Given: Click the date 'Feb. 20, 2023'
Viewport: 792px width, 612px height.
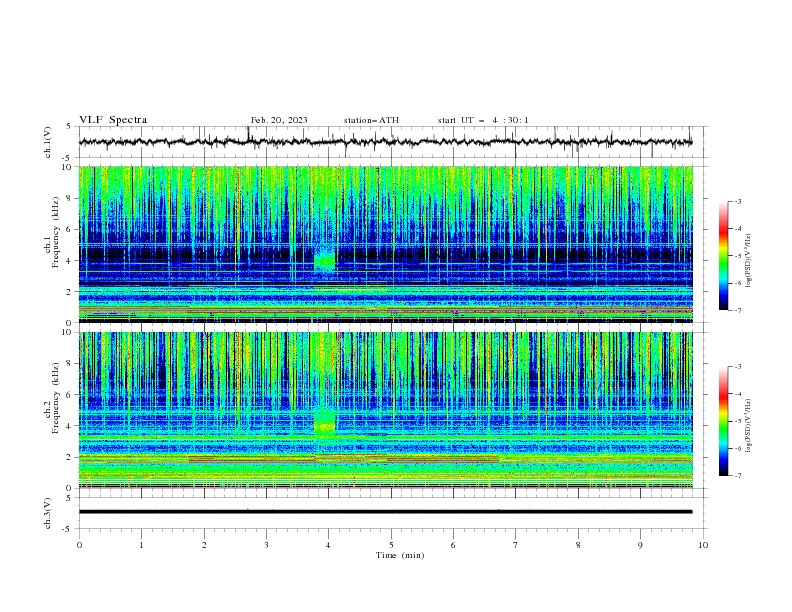Looking at the screenshot, I should (x=279, y=120).
